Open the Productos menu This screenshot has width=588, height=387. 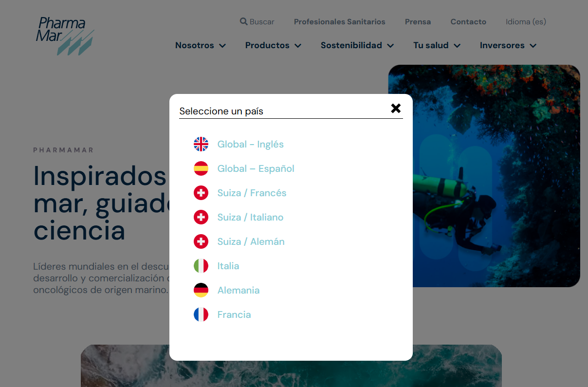pos(267,45)
